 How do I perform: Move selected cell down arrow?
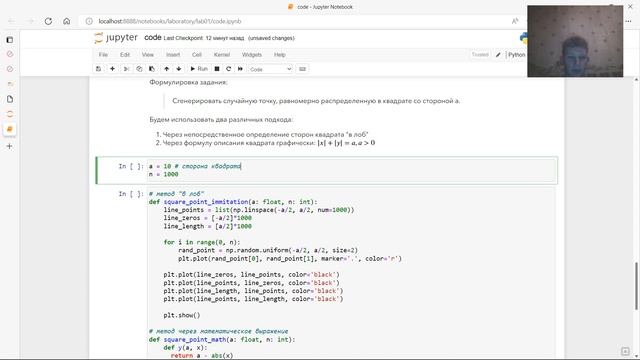pyautogui.click(x=179, y=69)
